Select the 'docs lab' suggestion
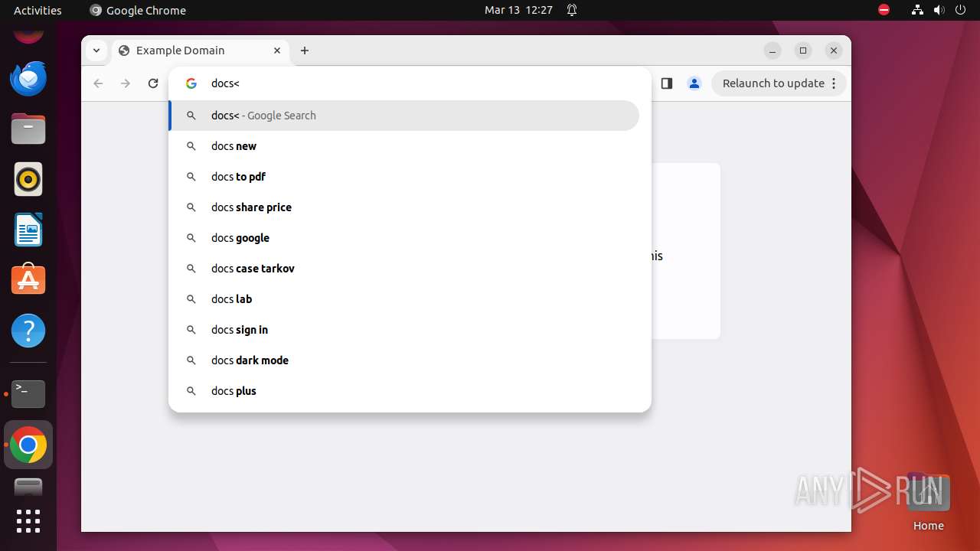This screenshot has height=551, width=980. 404,299
